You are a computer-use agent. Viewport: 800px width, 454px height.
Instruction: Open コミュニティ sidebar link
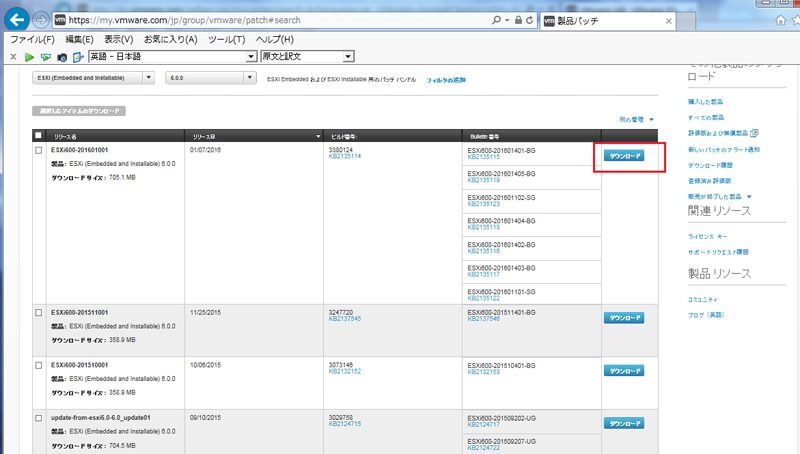703,299
